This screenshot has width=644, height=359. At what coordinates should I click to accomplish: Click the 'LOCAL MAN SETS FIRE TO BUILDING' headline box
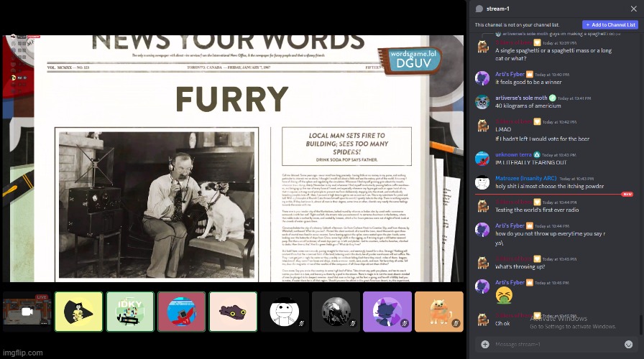[x=346, y=146]
